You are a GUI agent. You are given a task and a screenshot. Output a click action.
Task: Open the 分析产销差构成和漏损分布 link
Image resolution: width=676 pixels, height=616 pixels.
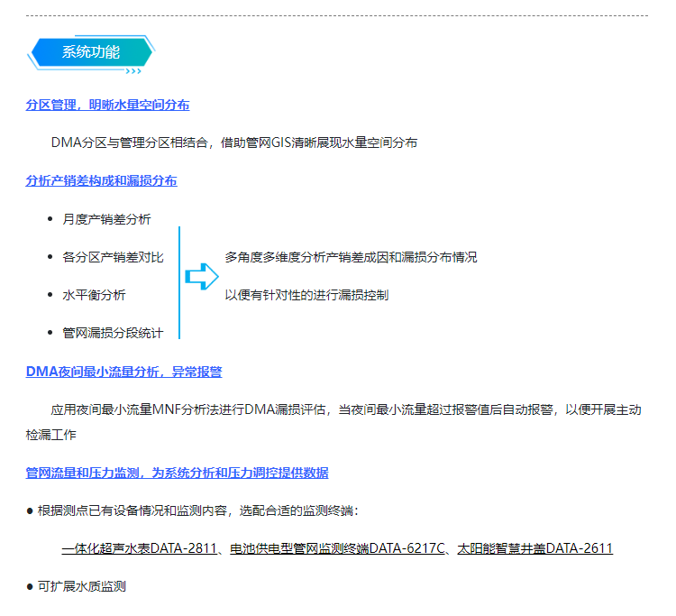tap(101, 180)
